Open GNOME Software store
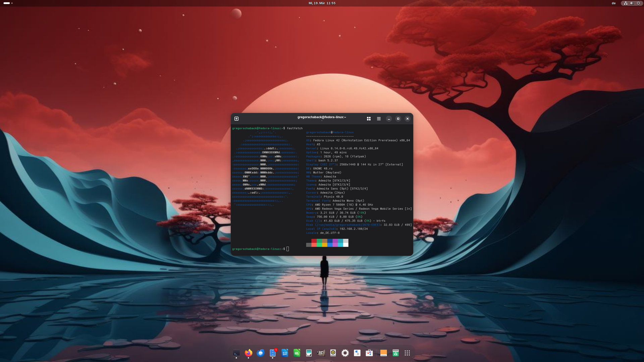The height and width of the screenshot is (362, 644). pos(369,353)
